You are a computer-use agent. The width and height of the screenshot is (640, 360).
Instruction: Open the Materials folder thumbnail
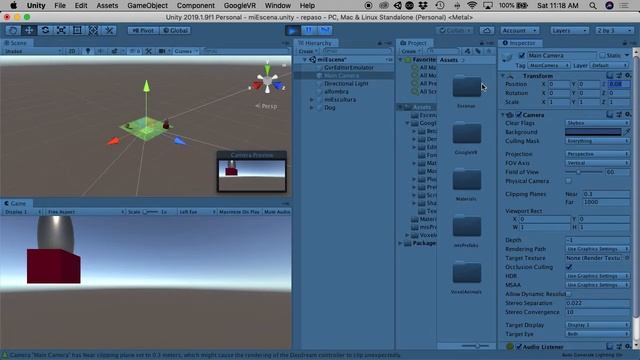(x=467, y=179)
